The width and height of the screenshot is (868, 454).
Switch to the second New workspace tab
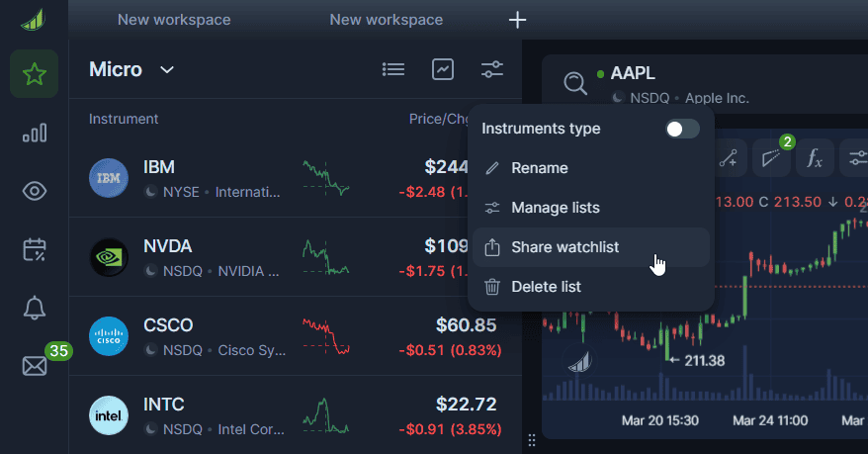tap(387, 20)
